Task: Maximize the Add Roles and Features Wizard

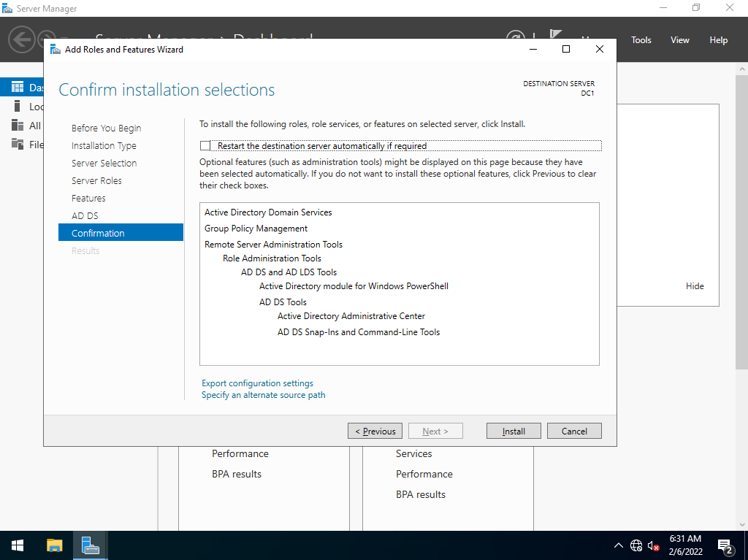Action: point(566,49)
